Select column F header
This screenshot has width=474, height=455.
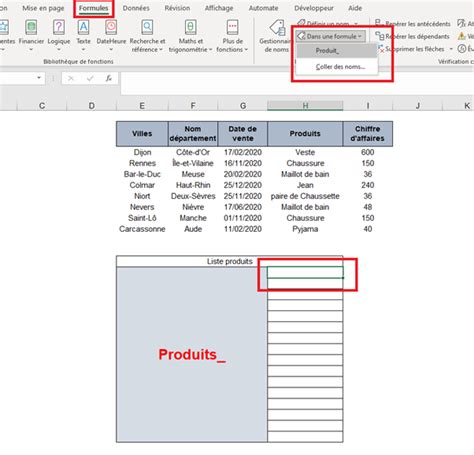(x=193, y=106)
